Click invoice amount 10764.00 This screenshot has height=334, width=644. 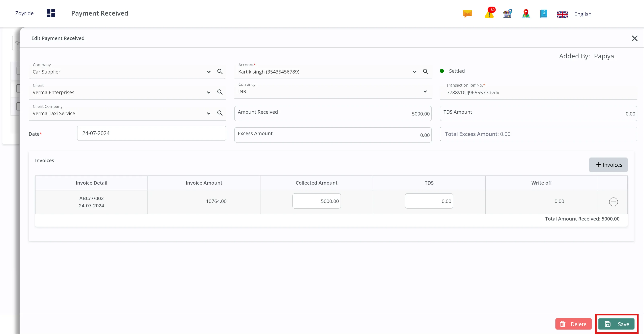(216, 201)
